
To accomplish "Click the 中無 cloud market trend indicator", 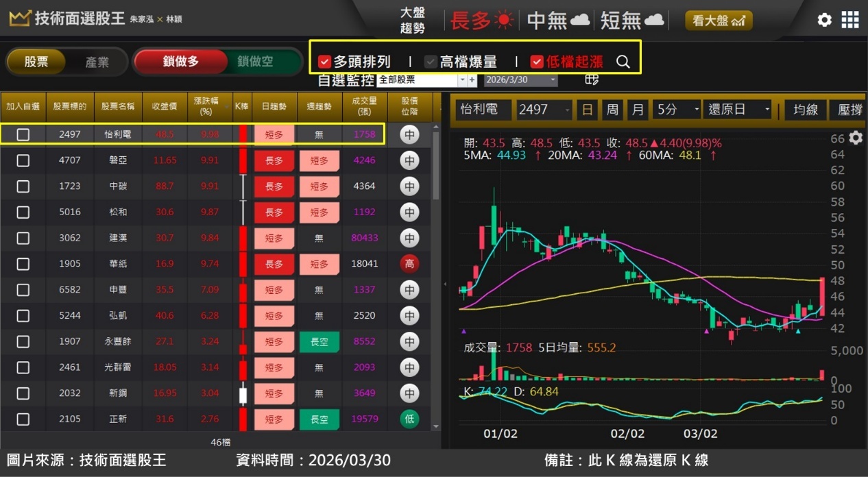I will coord(558,21).
